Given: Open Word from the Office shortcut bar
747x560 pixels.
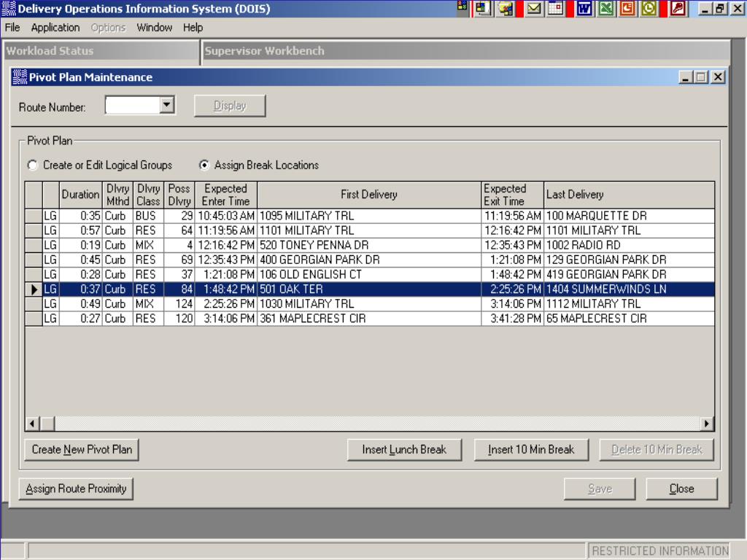Looking at the screenshot, I should click(584, 8).
